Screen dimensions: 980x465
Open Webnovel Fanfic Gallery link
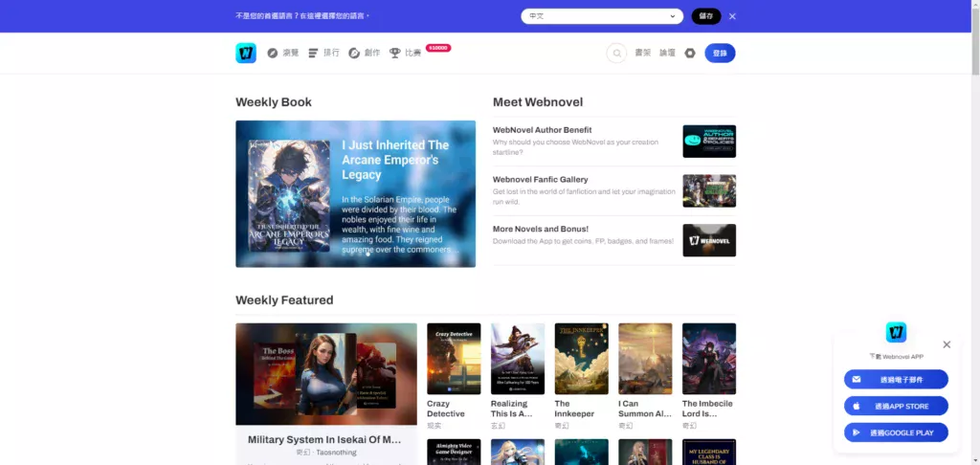click(540, 180)
